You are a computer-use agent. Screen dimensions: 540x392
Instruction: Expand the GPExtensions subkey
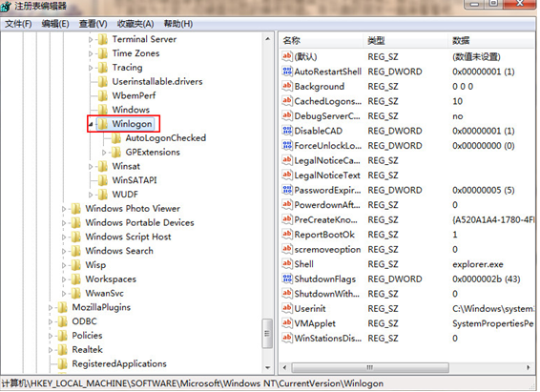click(x=104, y=152)
